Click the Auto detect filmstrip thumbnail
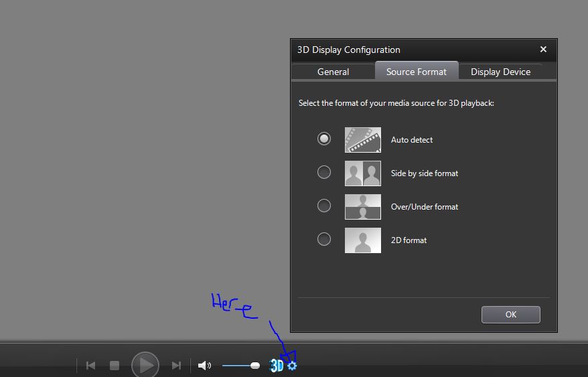 coord(362,140)
